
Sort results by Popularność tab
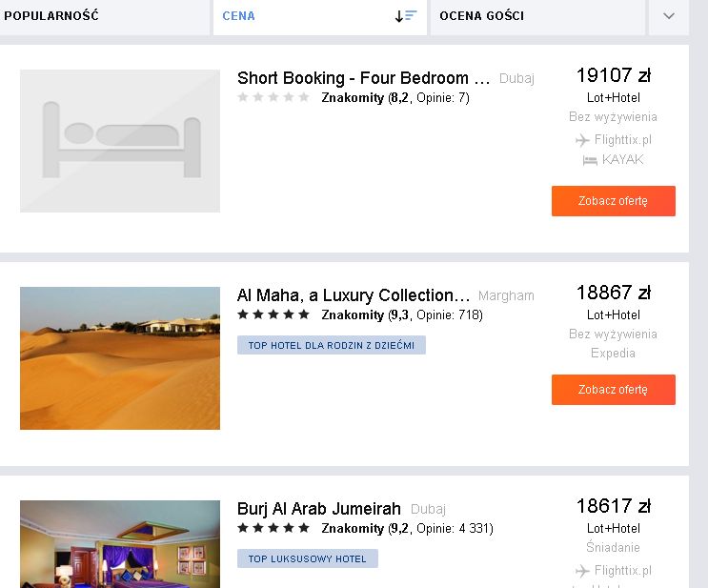[x=104, y=16]
